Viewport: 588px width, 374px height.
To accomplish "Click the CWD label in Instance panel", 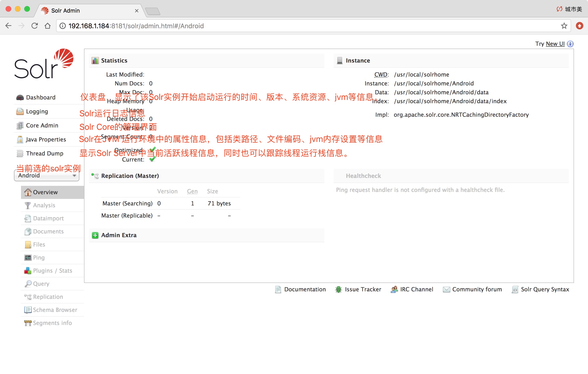I will (x=381, y=74).
